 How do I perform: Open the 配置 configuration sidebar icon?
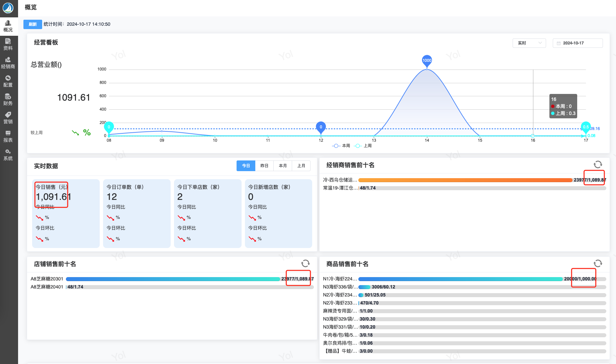[x=8, y=81]
